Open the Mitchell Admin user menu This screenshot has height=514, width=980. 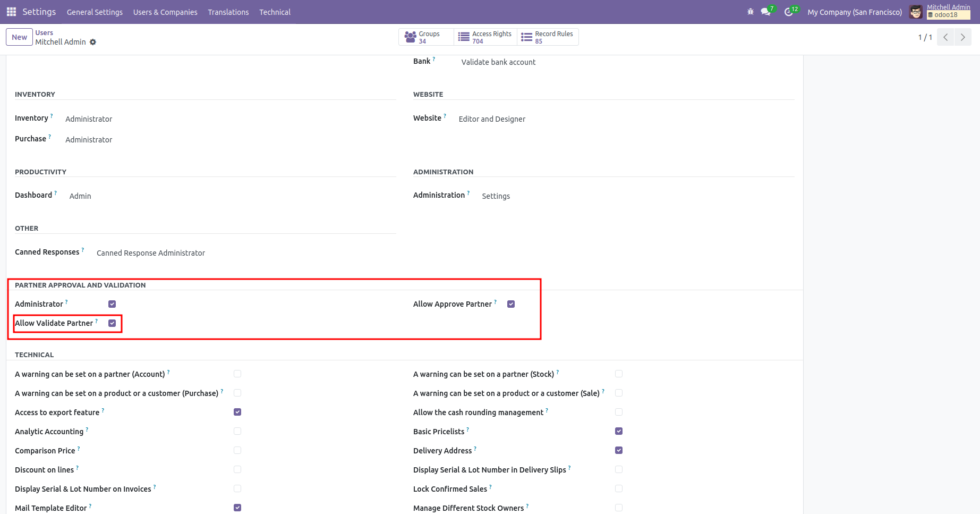pyautogui.click(x=940, y=12)
